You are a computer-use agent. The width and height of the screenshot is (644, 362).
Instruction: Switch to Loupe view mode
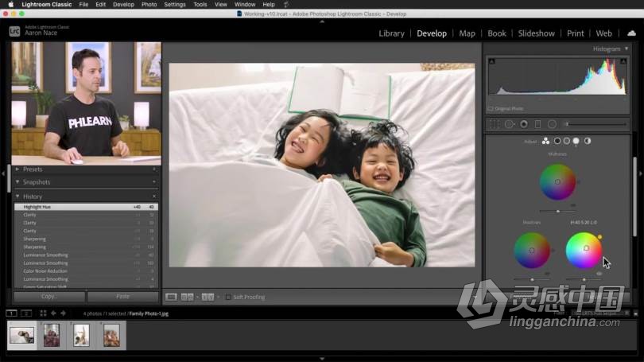[x=171, y=297]
